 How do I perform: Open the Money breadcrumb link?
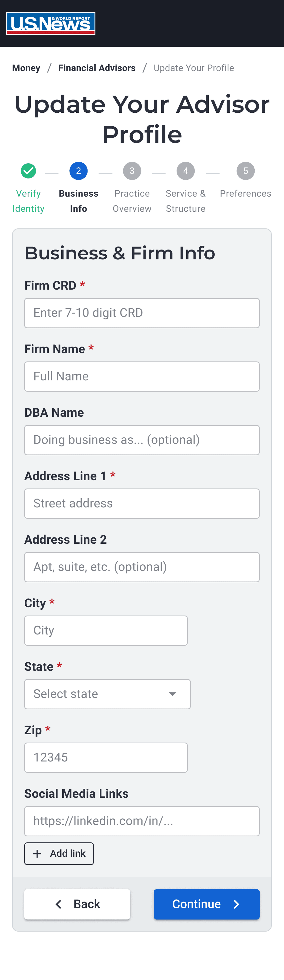[x=26, y=68]
